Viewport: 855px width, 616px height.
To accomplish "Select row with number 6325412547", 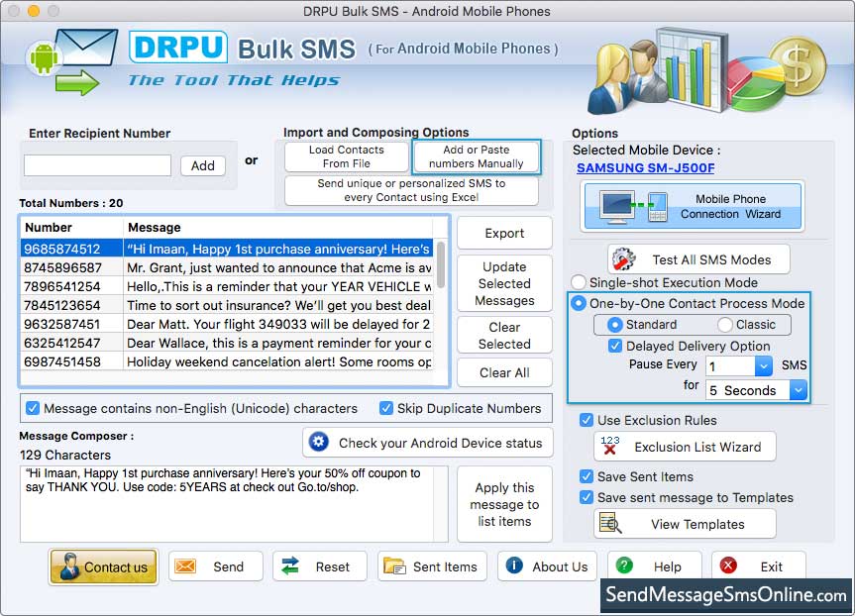I will pos(228,343).
